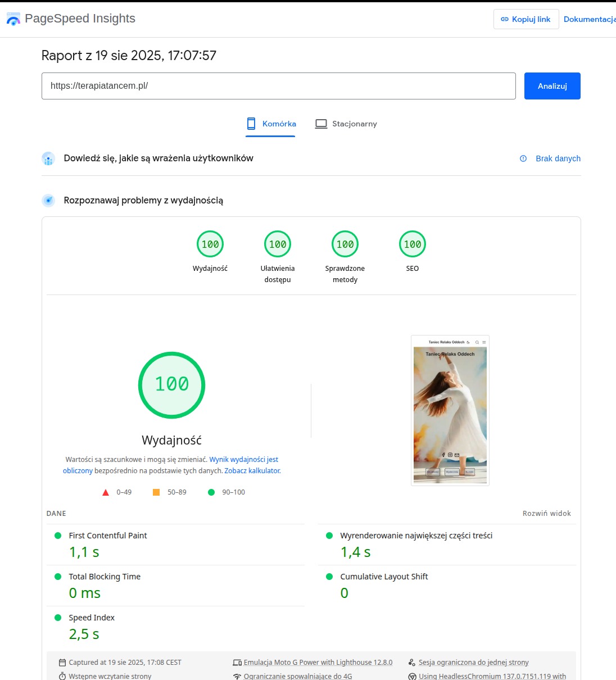The height and width of the screenshot is (680, 616).
Task: Click the URL input field with terapiatancem.pl
Action: [x=278, y=86]
